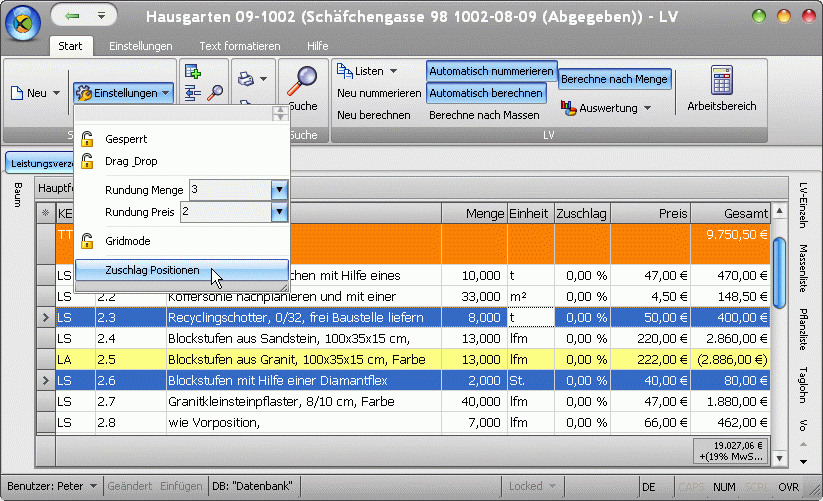This screenshot has height=501, width=823.
Task: Switch to the Einstellungen ribbon tab
Action: pyautogui.click(x=141, y=46)
